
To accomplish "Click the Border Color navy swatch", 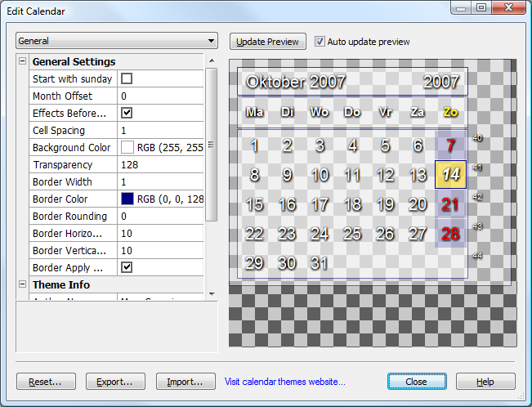I will pyautogui.click(x=127, y=199).
